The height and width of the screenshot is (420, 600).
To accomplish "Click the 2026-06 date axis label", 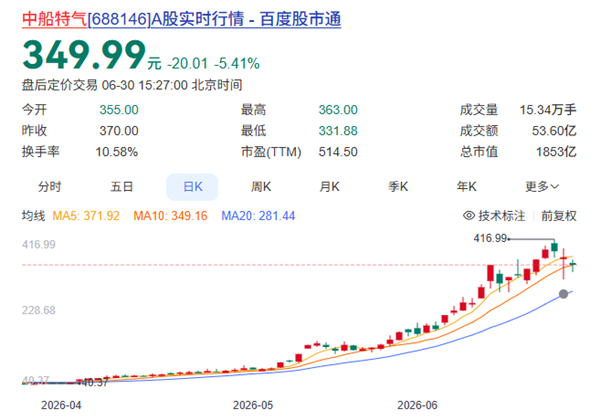I will click(x=417, y=405).
